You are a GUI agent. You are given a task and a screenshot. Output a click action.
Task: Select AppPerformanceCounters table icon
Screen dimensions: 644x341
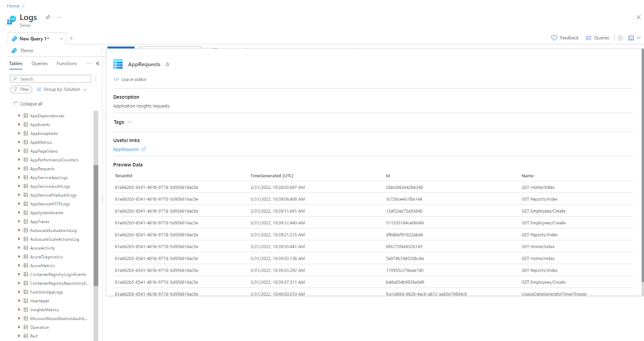(x=26, y=160)
